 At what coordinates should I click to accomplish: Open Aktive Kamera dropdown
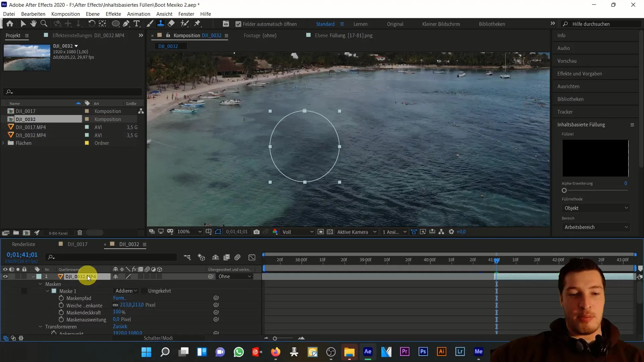tap(357, 232)
